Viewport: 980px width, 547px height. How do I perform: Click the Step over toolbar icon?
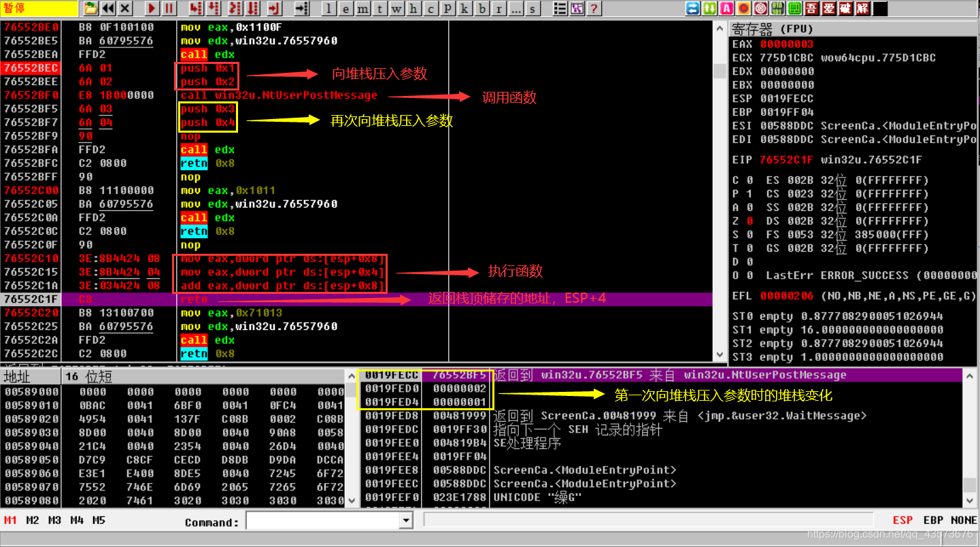tap(214, 9)
